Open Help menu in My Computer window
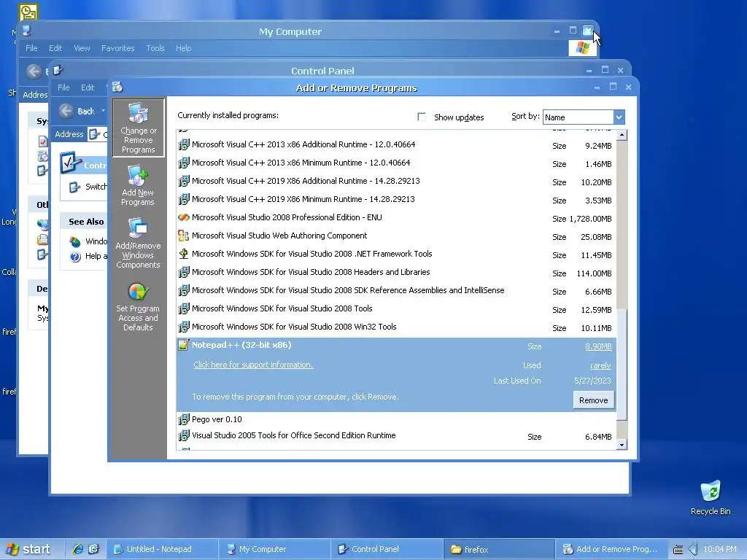This screenshot has height=560, width=747. tap(183, 48)
